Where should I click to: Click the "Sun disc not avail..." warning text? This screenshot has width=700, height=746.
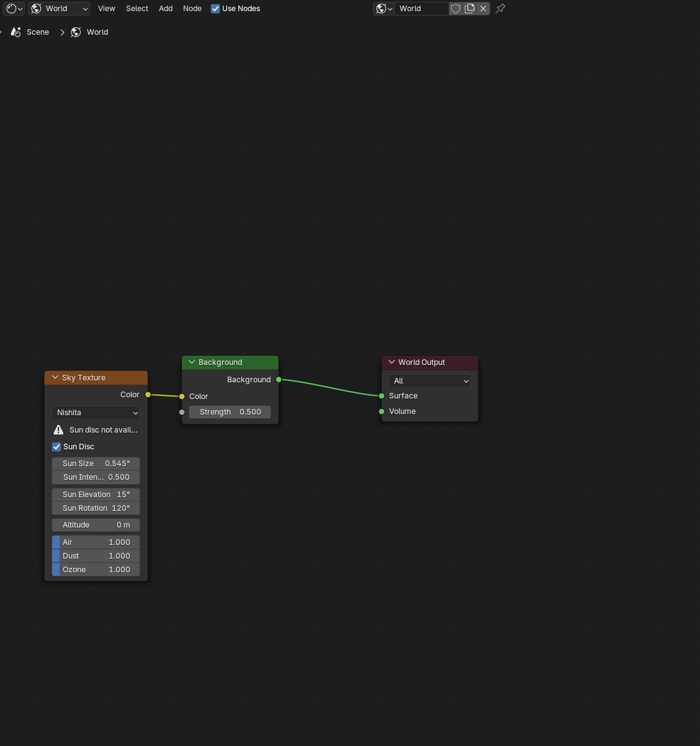[x=104, y=430]
